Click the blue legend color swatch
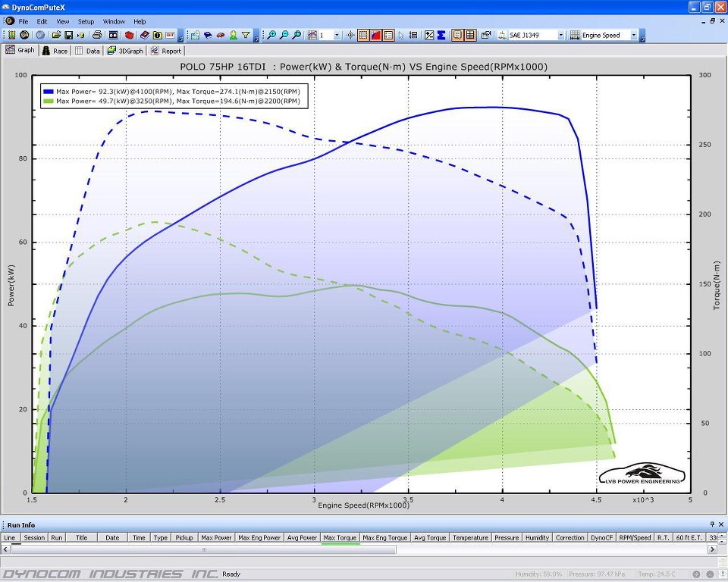 point(49,91)
